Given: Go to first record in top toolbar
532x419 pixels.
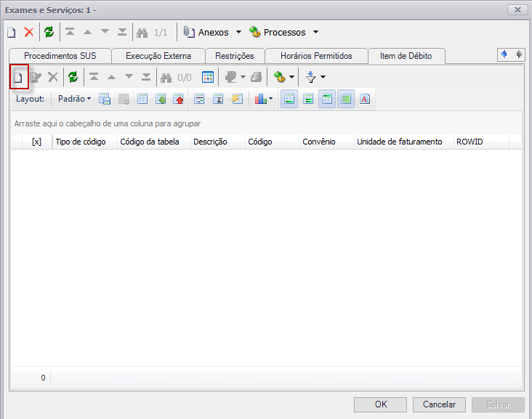Looking at the screenshot, I should (x=70, y=32).
